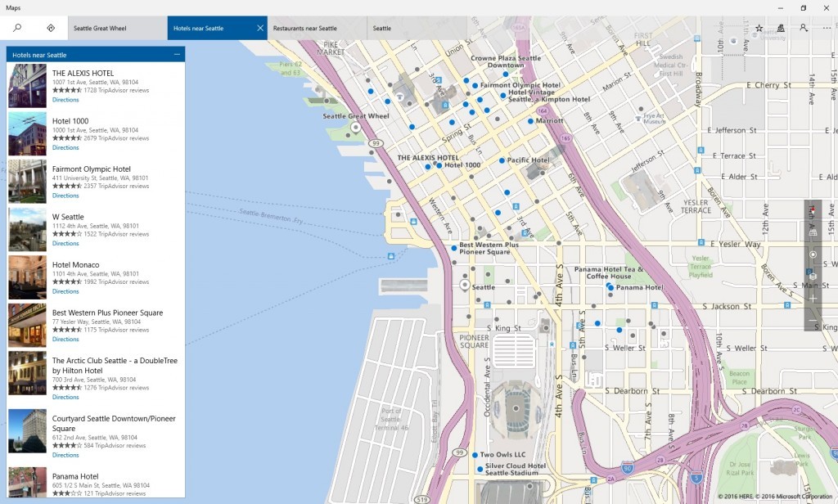
Task: Open the 3D Cities icon
Action: point(781,28)
